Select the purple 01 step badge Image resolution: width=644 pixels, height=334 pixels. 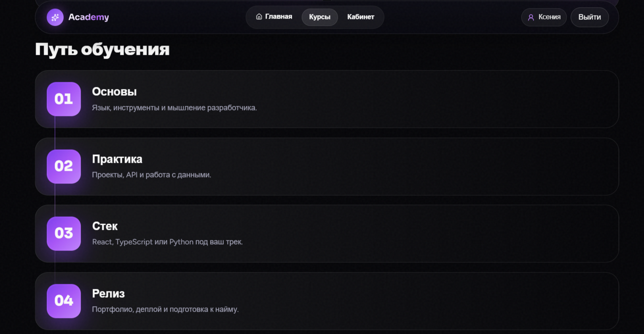tap(64, 99)
